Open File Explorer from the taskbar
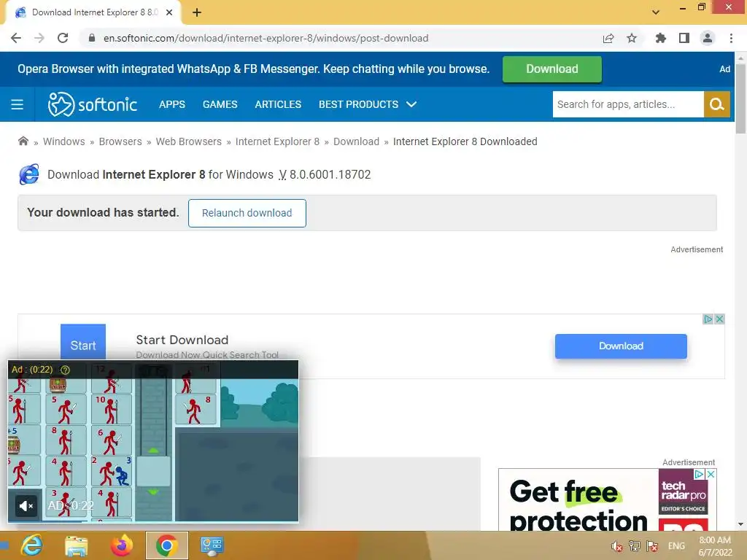The width and height of the screenshot is (747, 560). pos(76,545)
